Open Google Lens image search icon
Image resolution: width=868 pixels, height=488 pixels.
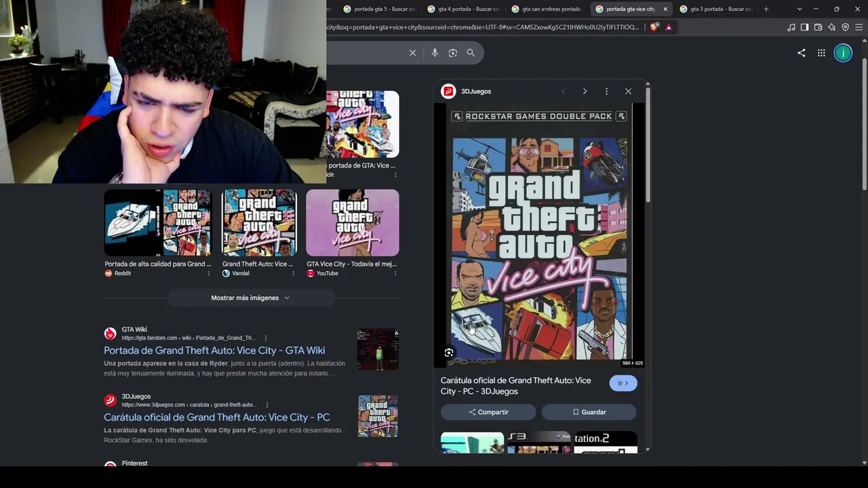pyautogui.click(x=453, y=53)
